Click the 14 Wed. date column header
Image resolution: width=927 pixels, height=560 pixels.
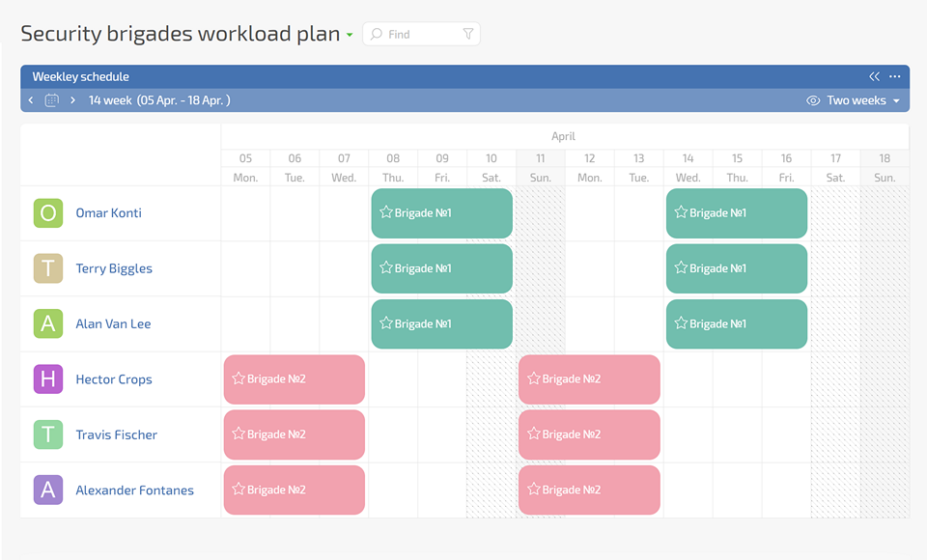[x=688, y=167]
